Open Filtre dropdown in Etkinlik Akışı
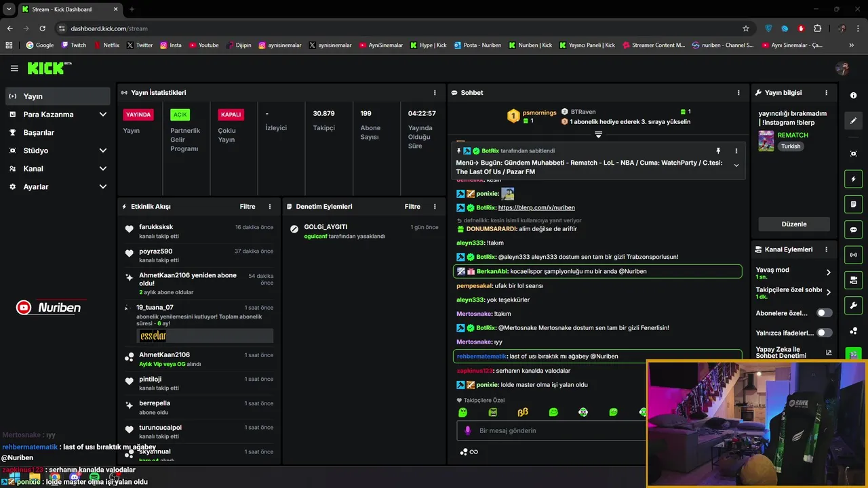Screen dimensions: 868x488 (248, 207)
